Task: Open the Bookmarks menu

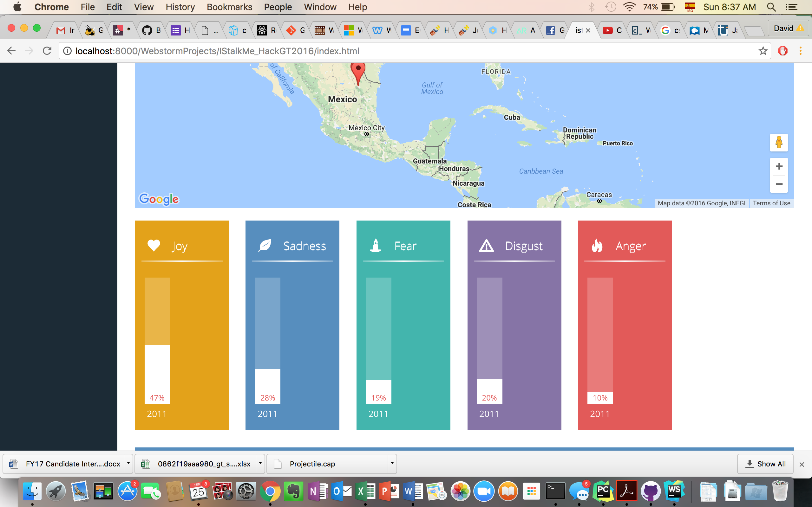Action: pyautogui.click(x=229, y=7)
